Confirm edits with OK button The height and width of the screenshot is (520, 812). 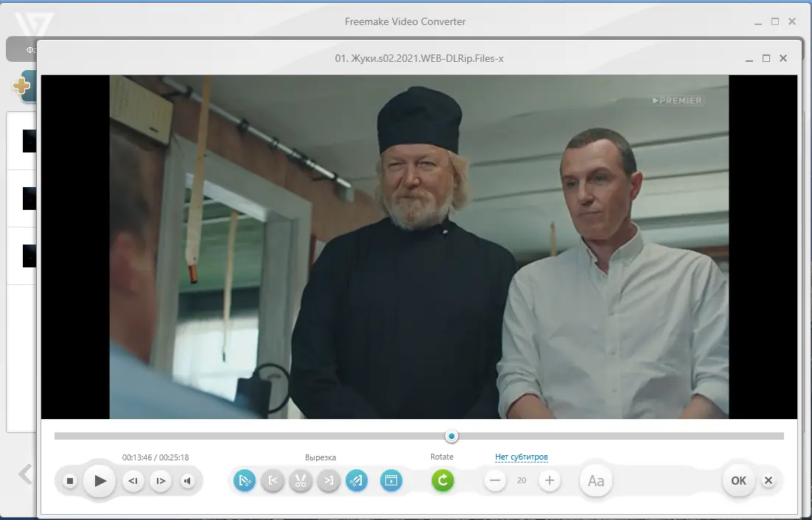click(738, 481)
